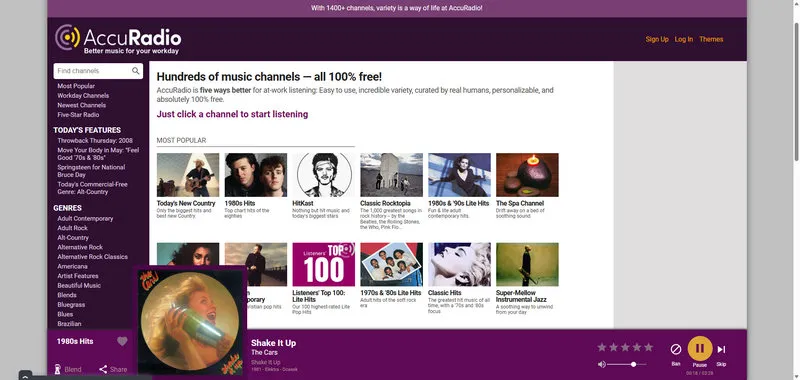Select Bluegrass genre
Image resolution: width=800 pixels, height=380 pixels.
click(71, 305)
